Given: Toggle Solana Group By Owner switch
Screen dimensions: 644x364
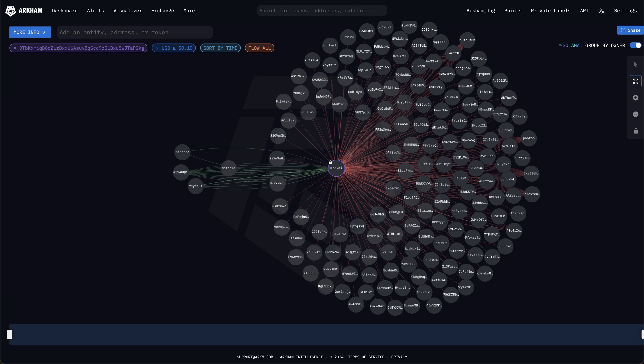Looking at the screenshot, I should click(x=635, y=45).
